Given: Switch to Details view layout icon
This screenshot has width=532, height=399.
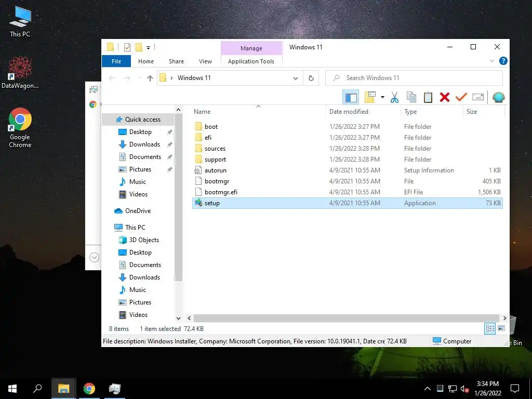Looking at the screenshot, I should pyautogui.click(x=490, y=328).
